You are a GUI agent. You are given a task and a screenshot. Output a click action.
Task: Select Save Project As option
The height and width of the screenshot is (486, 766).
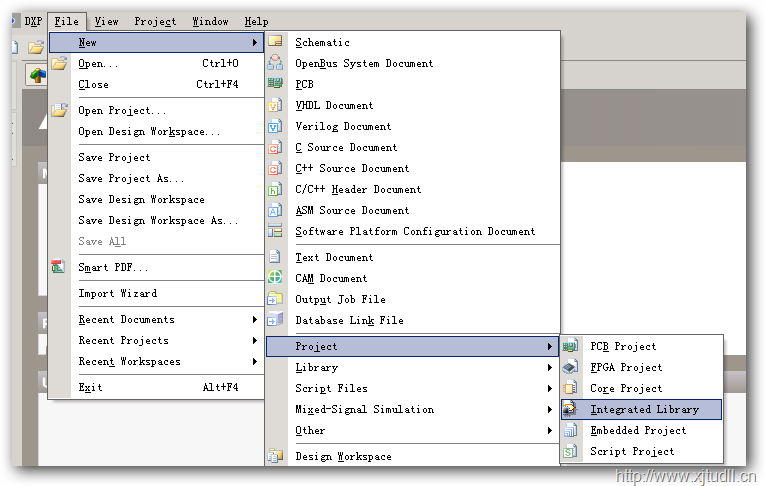point(131,178)
